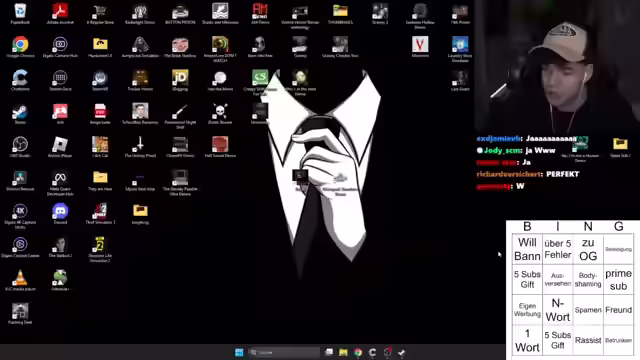Open Meta Quest Developer Hub shortcut
Screen dimensions: 640x360
tap(60, 182)
